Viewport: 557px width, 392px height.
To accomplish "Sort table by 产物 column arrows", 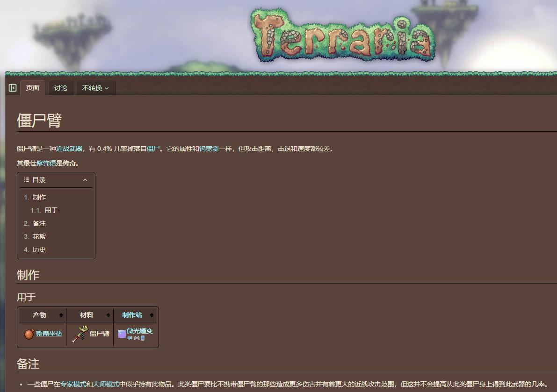I will pyautogui.click(x=61, y=315).
